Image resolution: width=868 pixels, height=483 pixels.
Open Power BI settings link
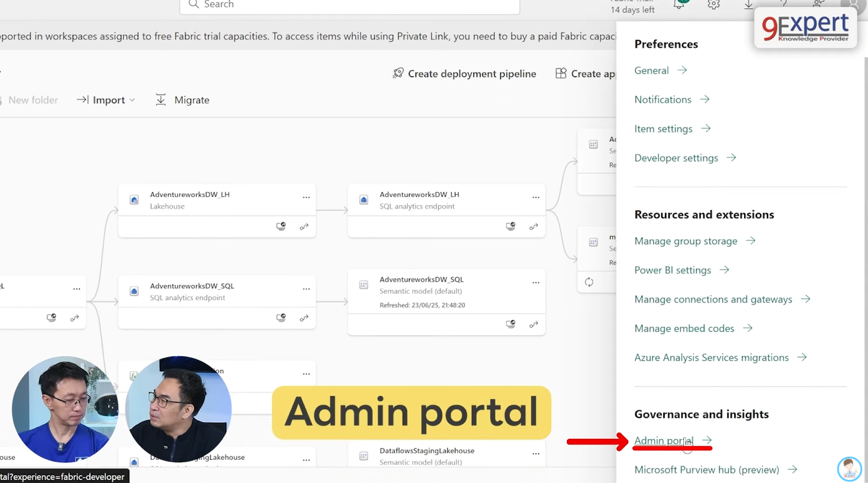(x=673, y=270)
